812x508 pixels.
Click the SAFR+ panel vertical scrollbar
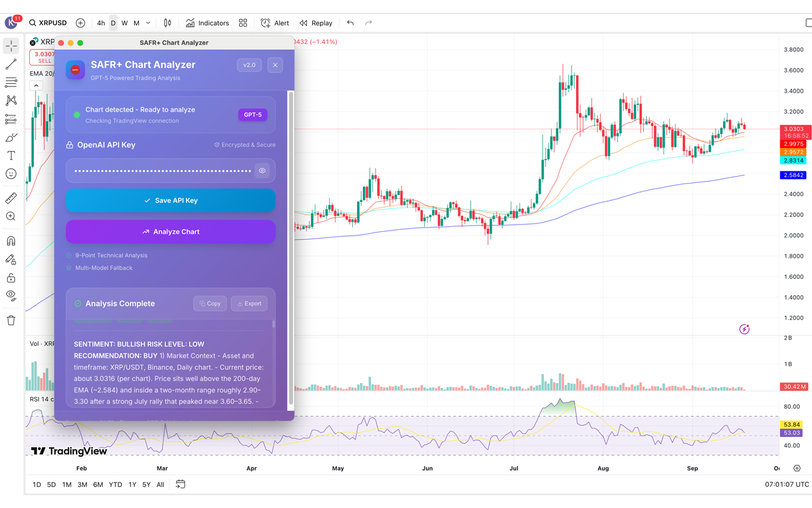point(291,248)
